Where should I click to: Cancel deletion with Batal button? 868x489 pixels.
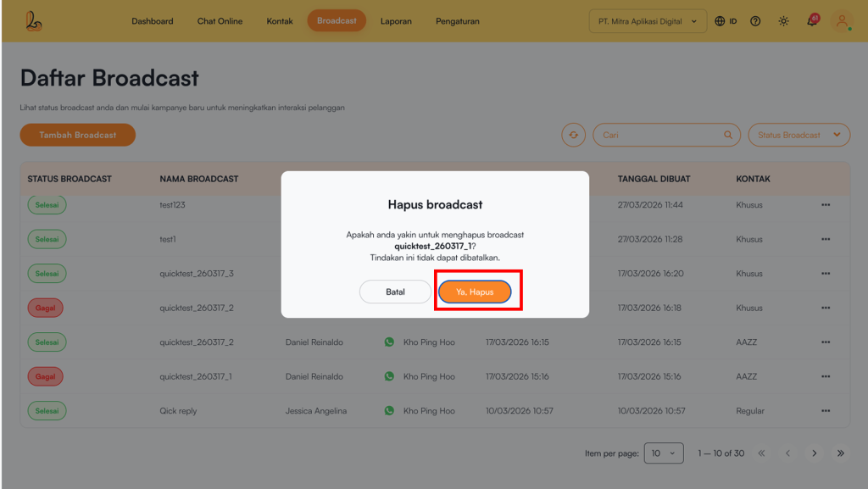click(395, 292)
